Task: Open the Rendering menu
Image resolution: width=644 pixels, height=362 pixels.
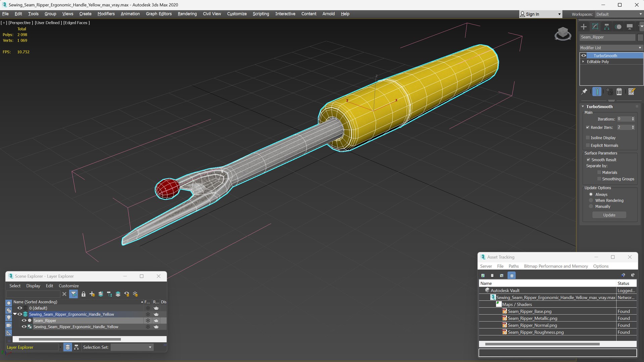Action: [187, 14]
